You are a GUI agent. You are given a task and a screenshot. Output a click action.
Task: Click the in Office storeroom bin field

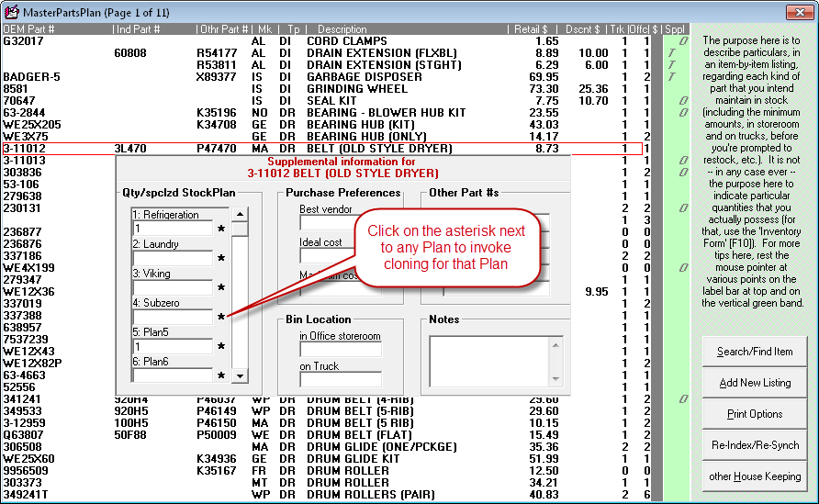[340, 350]
